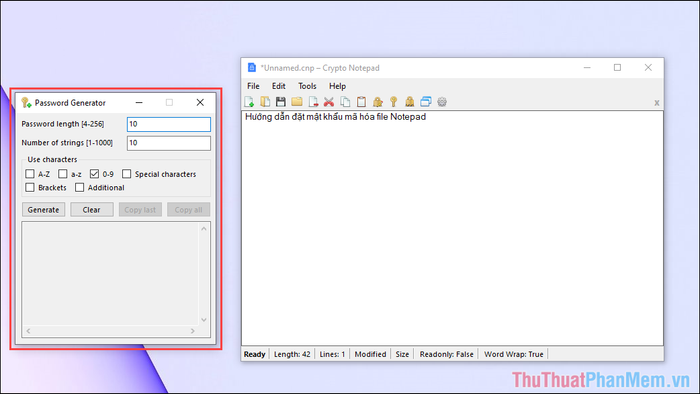Click the New file icon in Crypto Notepad toolbar
This screenshot has height=394, width=700.
[249, 102]
